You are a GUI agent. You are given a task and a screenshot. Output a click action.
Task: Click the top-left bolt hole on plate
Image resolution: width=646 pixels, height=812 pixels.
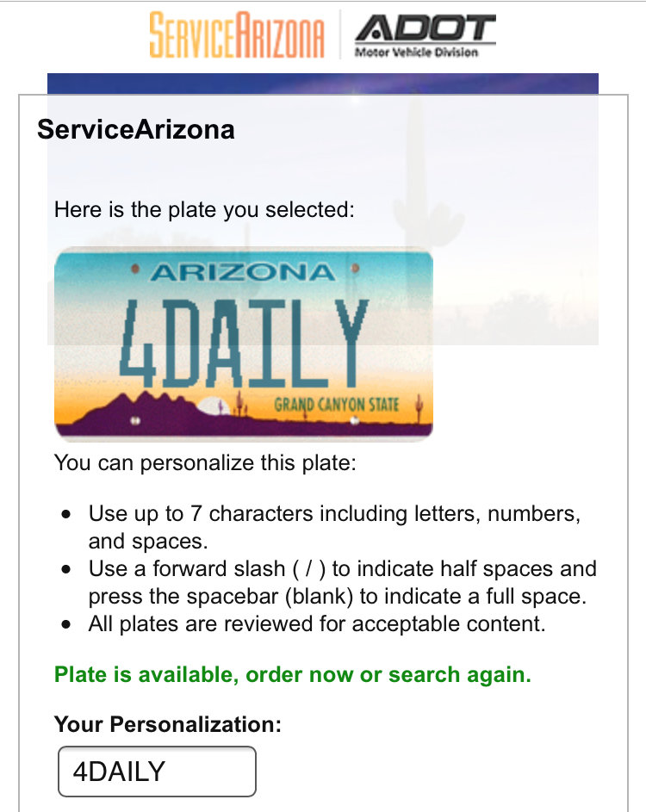(x=135, y=269)
